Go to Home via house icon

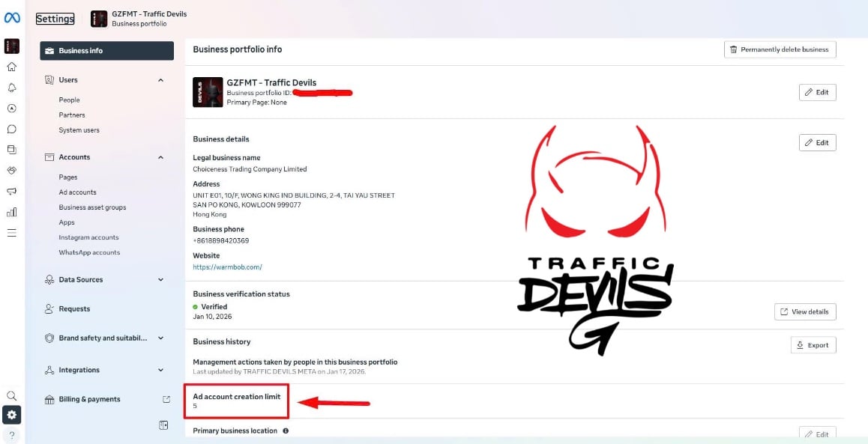click(12, 67)
